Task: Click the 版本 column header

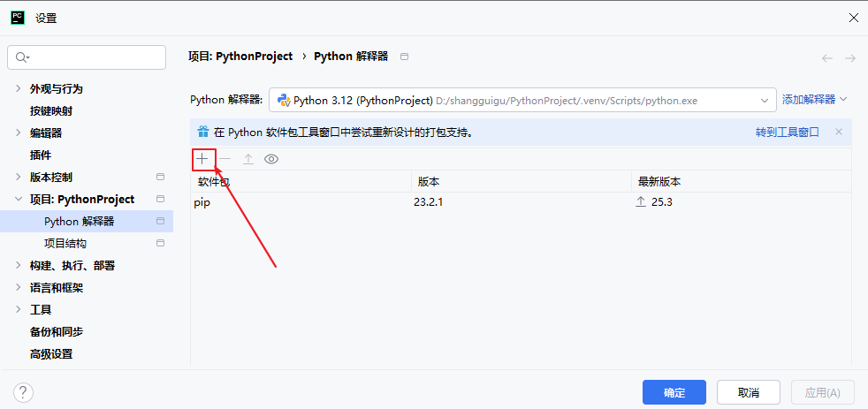Action: click(x=522, y=181)
